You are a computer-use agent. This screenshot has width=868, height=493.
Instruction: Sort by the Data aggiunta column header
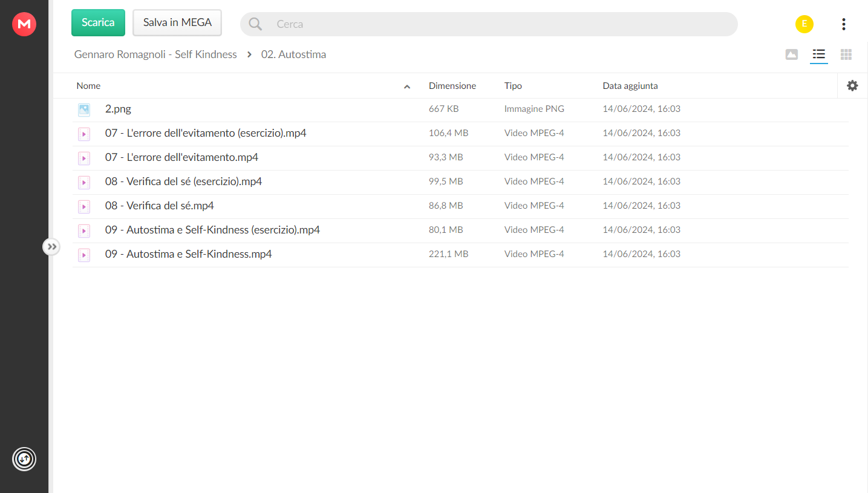coord(630,86)
